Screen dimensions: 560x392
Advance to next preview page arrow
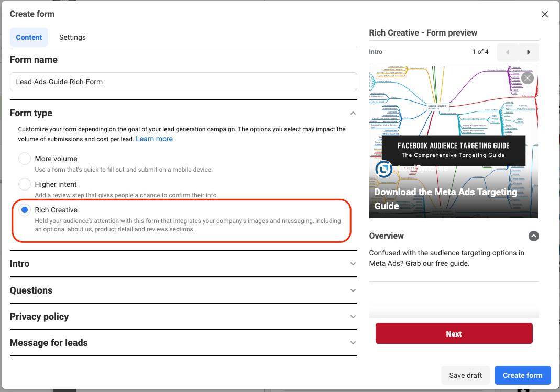(529, 52)
